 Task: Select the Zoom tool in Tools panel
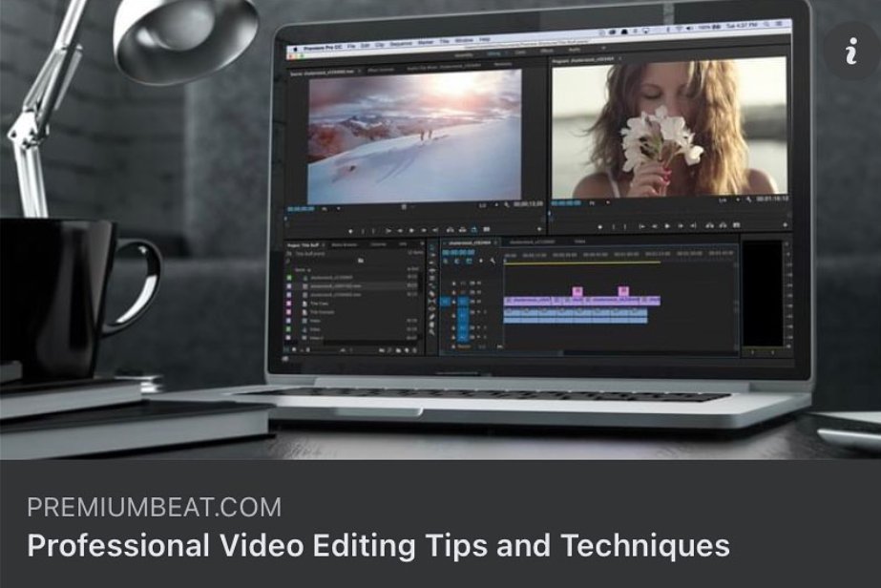coord(431,331)
